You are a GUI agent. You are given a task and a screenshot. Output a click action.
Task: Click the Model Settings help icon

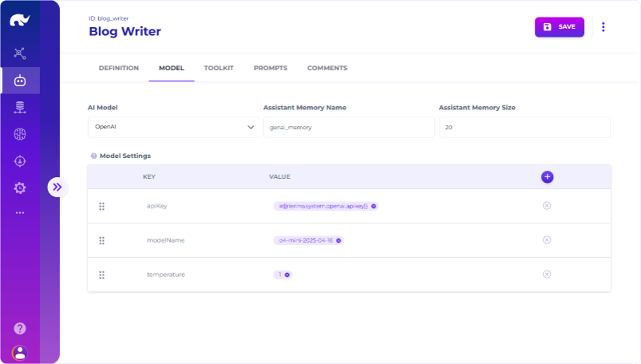[93, 156]
